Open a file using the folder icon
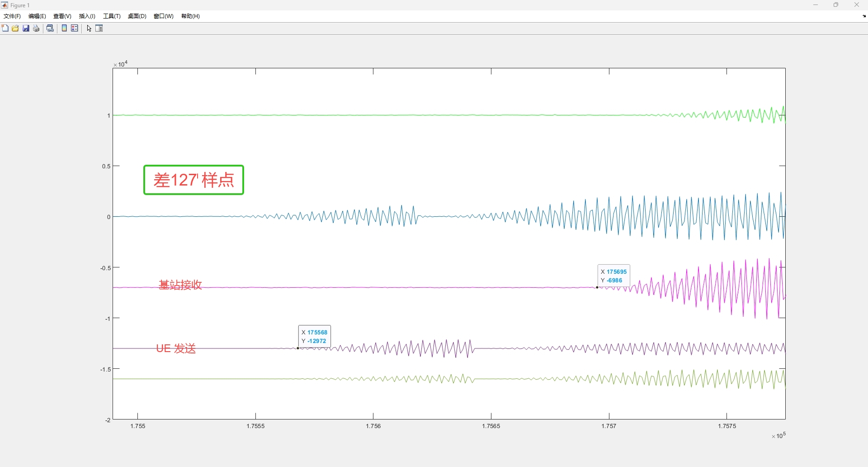 click(15, 29)
